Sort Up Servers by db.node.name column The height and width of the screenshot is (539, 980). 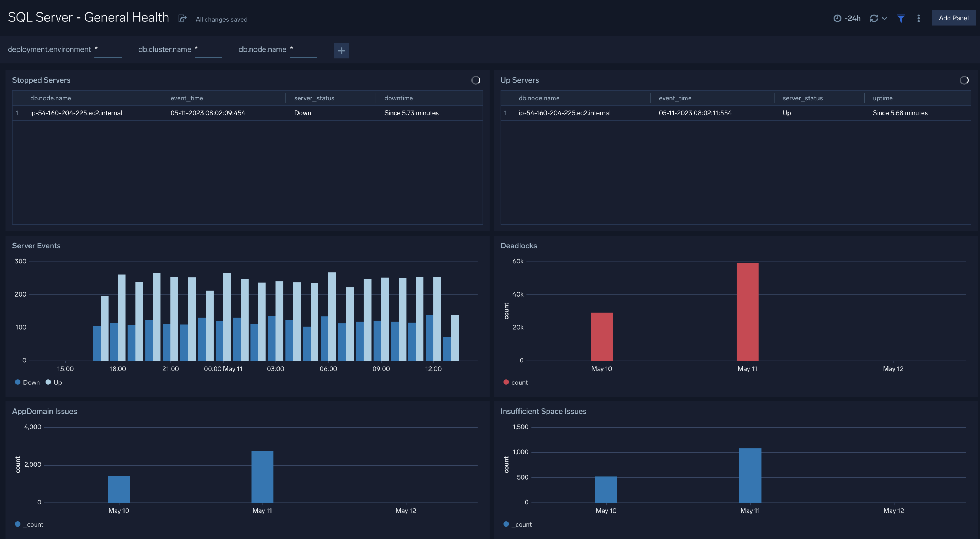[539, 98]
